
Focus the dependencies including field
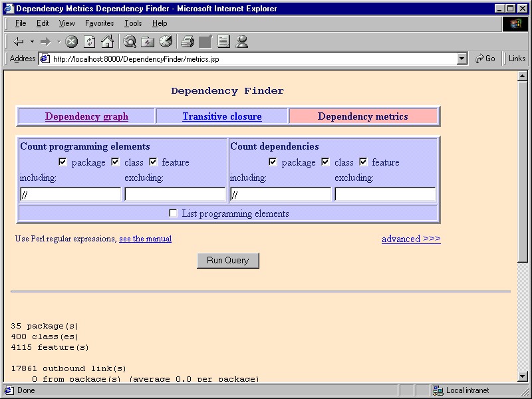[x=281, y=194]
